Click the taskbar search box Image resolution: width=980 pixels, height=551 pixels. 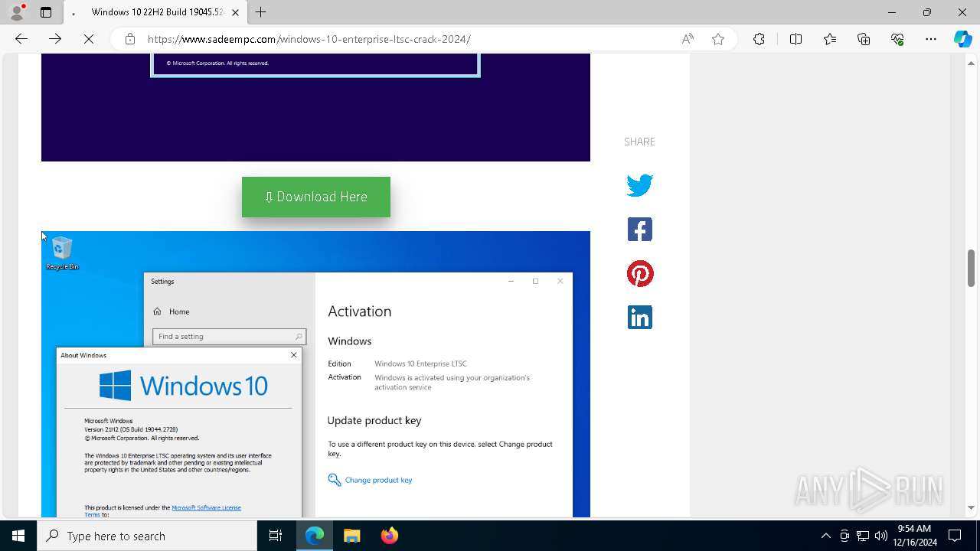147,536
